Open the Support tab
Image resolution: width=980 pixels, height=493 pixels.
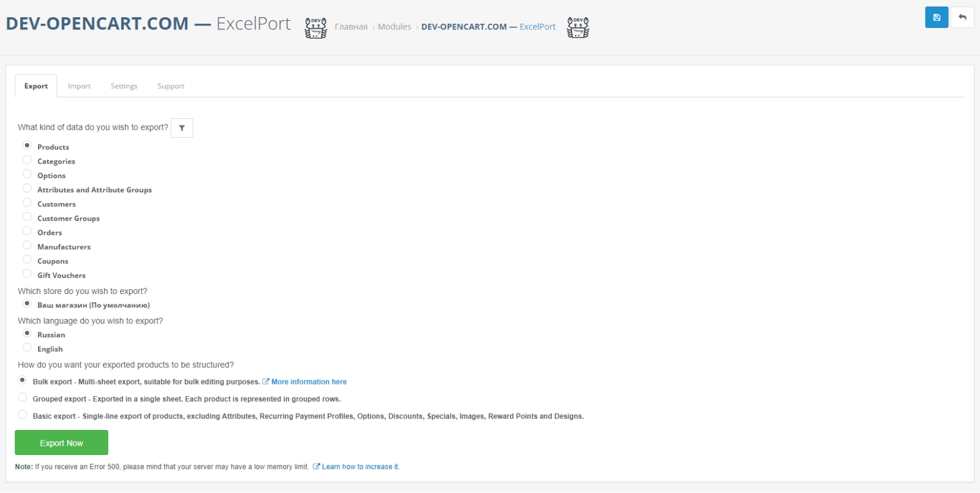click(171, 86)
